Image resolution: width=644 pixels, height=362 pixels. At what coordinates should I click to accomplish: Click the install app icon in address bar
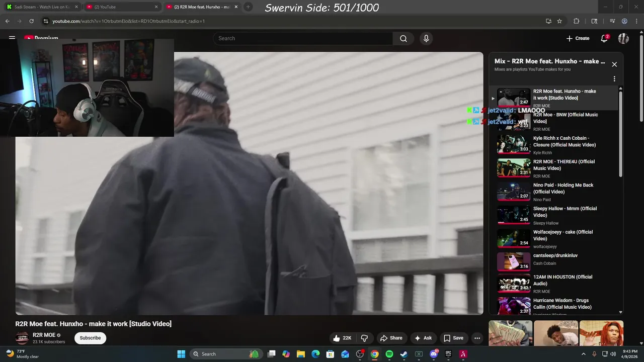click(x=548, y=21)
